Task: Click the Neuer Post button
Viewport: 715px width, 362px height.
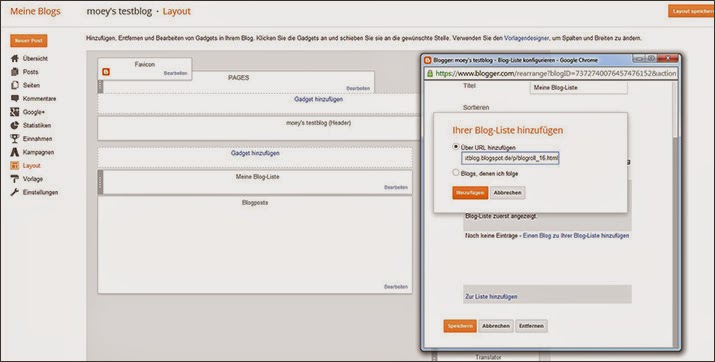Action: click(29, 41)
